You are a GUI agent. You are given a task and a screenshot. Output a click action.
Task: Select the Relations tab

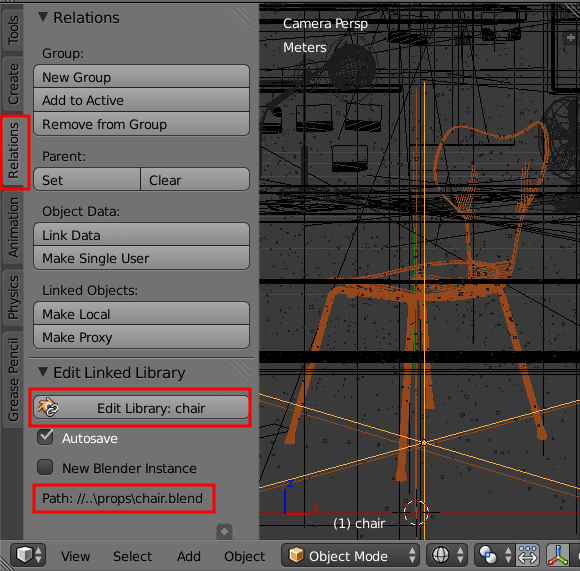click(14, 151)
